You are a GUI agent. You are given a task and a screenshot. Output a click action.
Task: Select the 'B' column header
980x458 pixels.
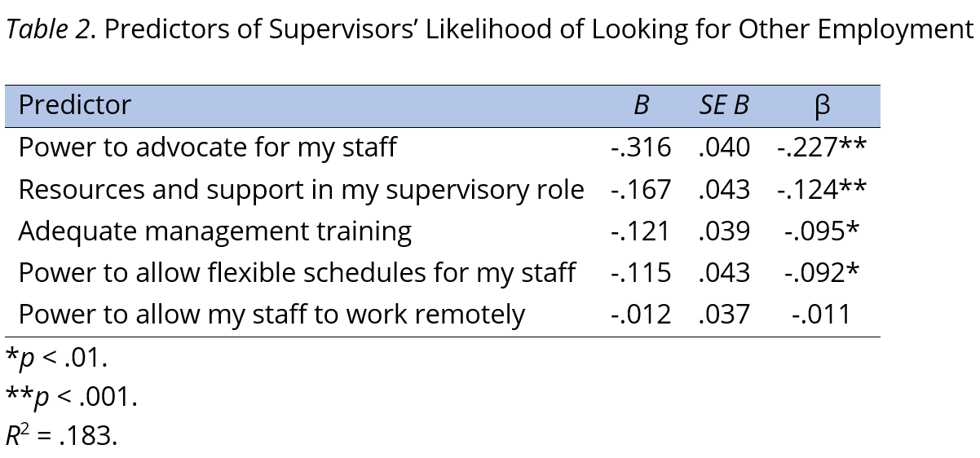click(642, 106)
